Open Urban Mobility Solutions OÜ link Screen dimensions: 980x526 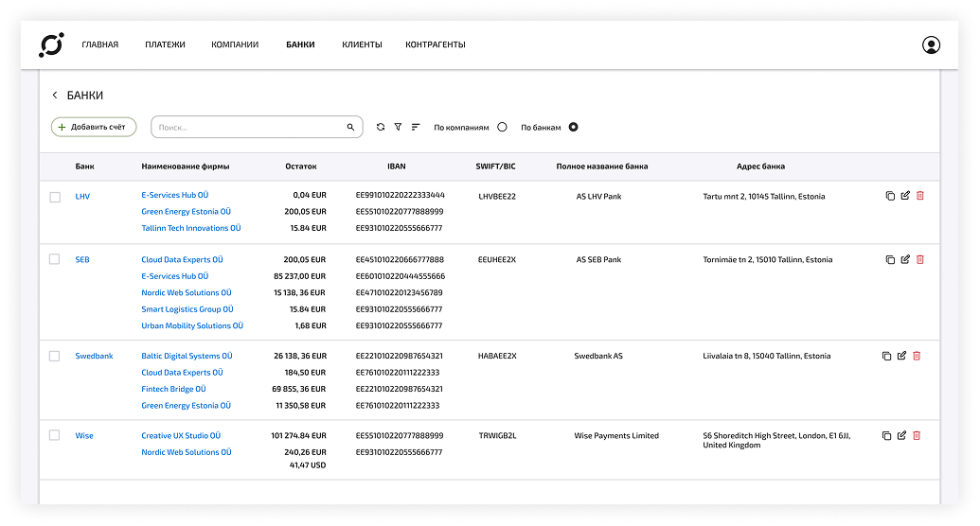192,325
